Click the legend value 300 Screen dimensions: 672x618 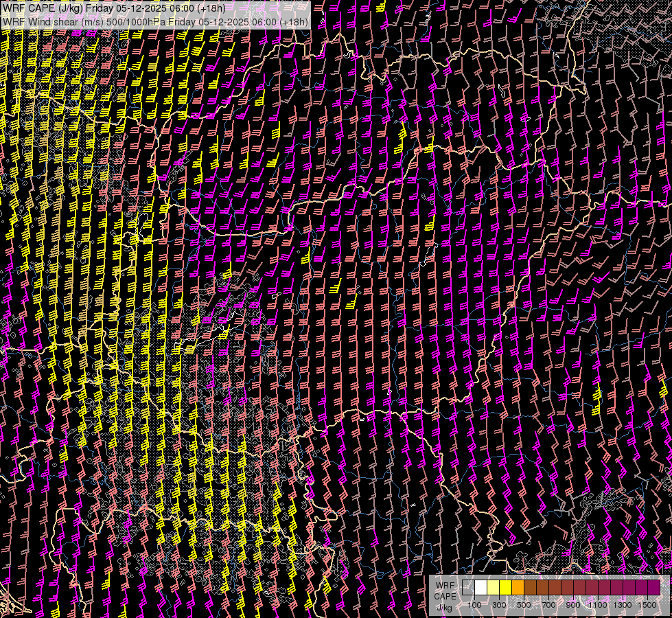(499, 605)
